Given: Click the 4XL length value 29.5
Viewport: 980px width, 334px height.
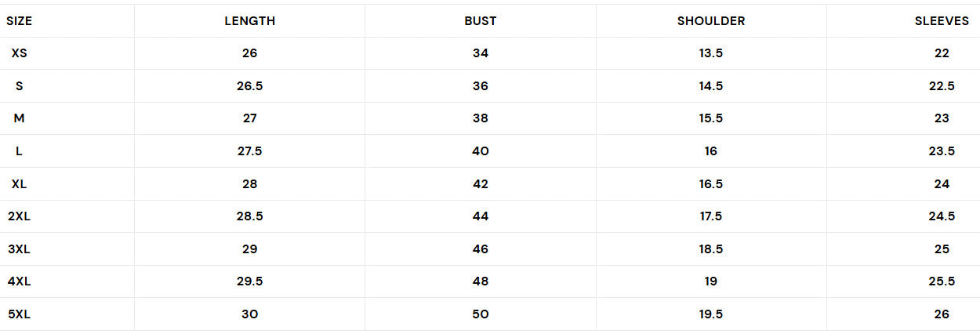Looking at the screenshot, I should coord(249,281).
